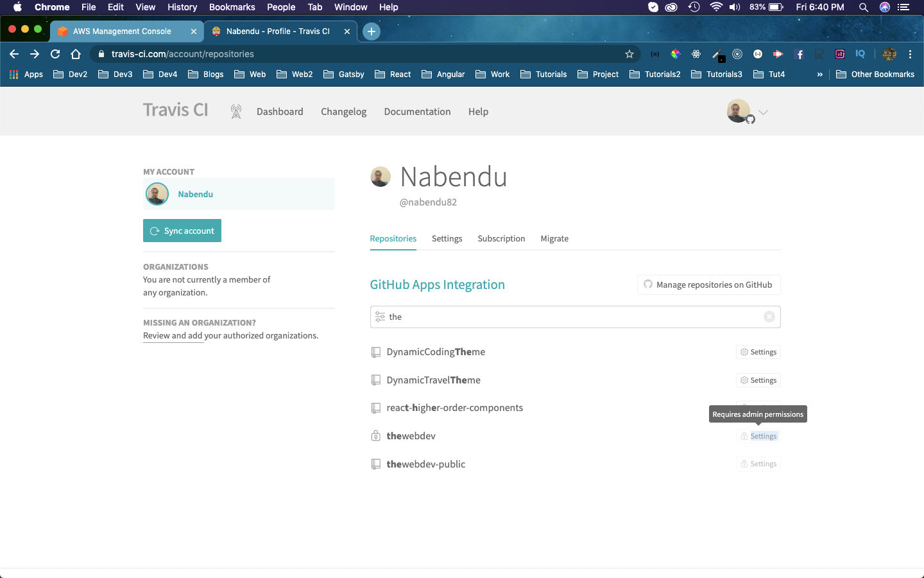Click Manage repositories on GitHub
Viewport: 924px width, 578px height.
[708, 285]
